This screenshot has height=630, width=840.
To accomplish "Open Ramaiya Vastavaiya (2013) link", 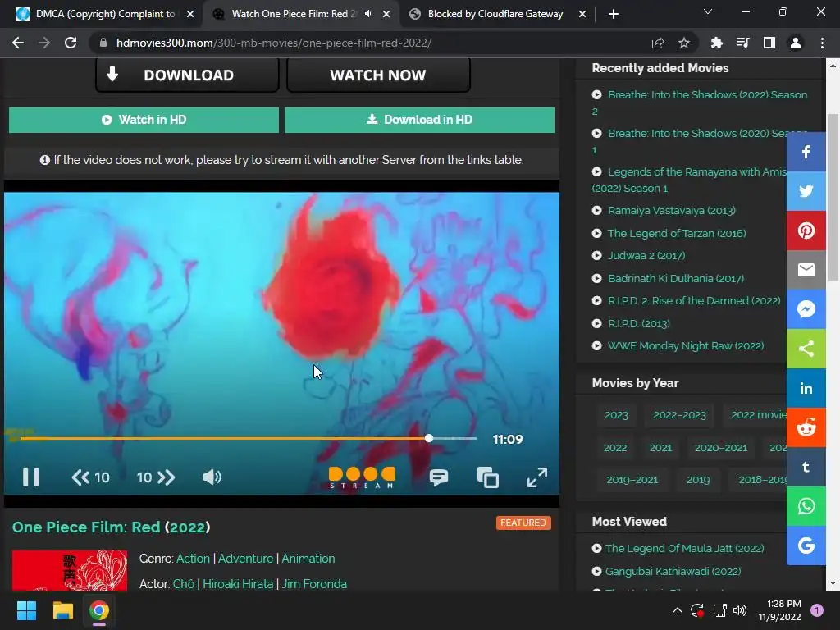I will coord(671,211).
